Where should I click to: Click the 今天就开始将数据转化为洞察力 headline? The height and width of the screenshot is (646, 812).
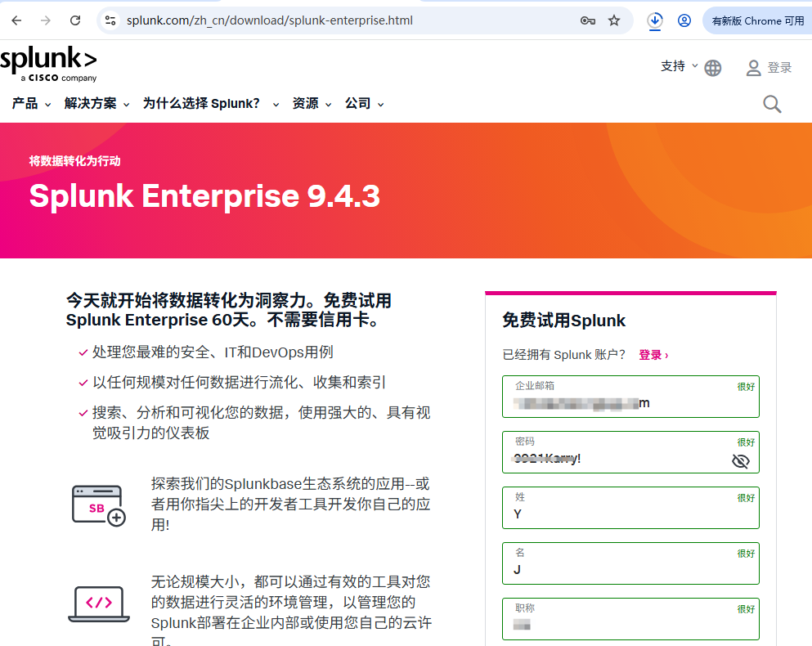[x=229, y=310]
